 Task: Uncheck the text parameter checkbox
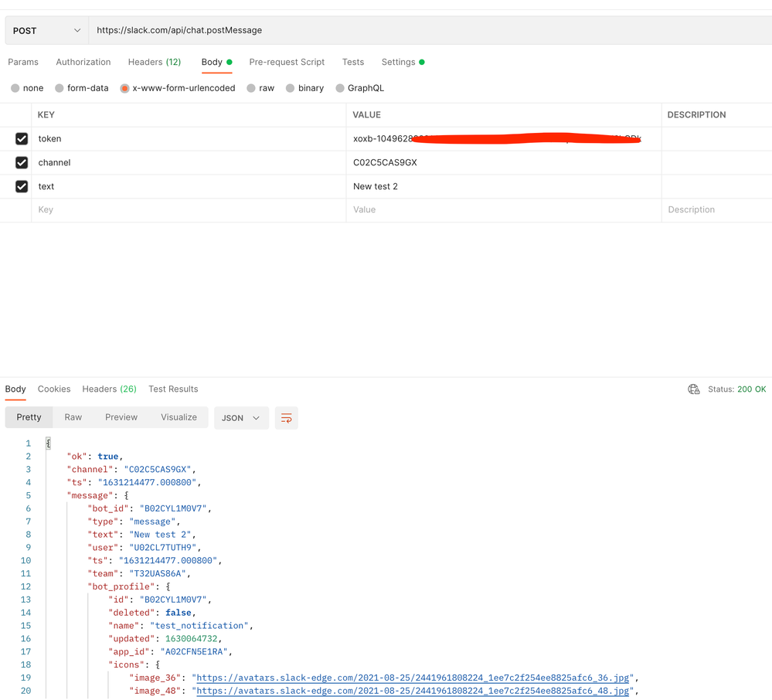pos(22,186)
